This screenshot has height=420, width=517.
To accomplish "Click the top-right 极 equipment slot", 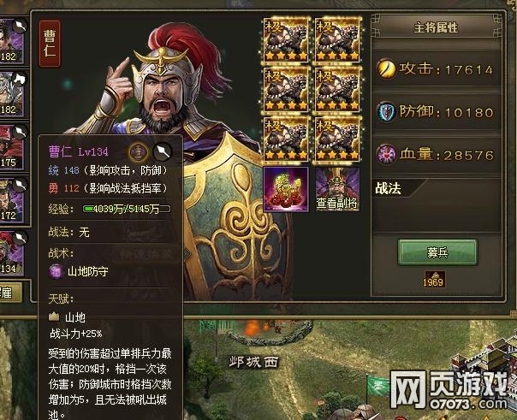I will tap(337, 40).
